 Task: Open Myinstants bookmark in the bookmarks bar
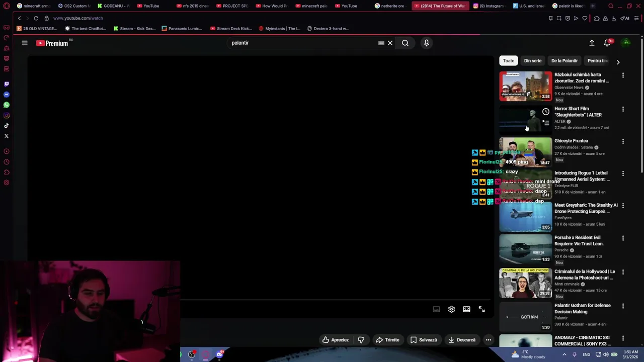pyautogui.click(x=279, y=29)
